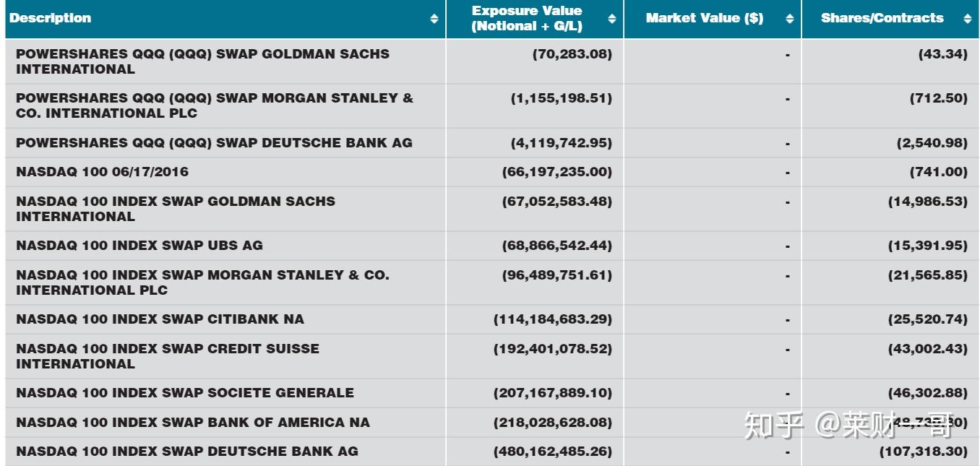Click the Description column header label
This screenshot has height=466, width=980.
(x=51, y=18)
